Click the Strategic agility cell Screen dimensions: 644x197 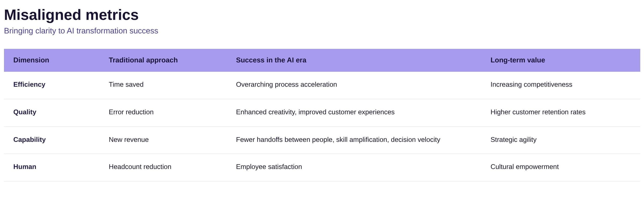point(513,139)
